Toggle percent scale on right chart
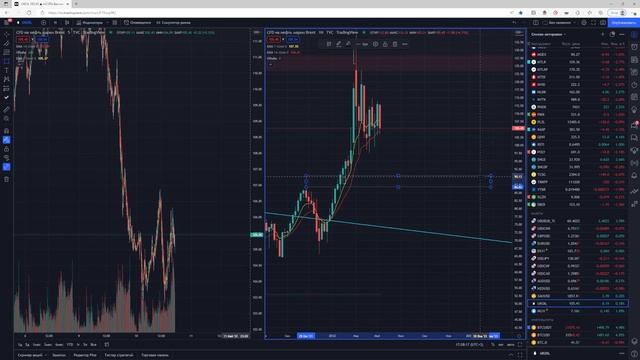640x360 pixels. coord(493,345)
